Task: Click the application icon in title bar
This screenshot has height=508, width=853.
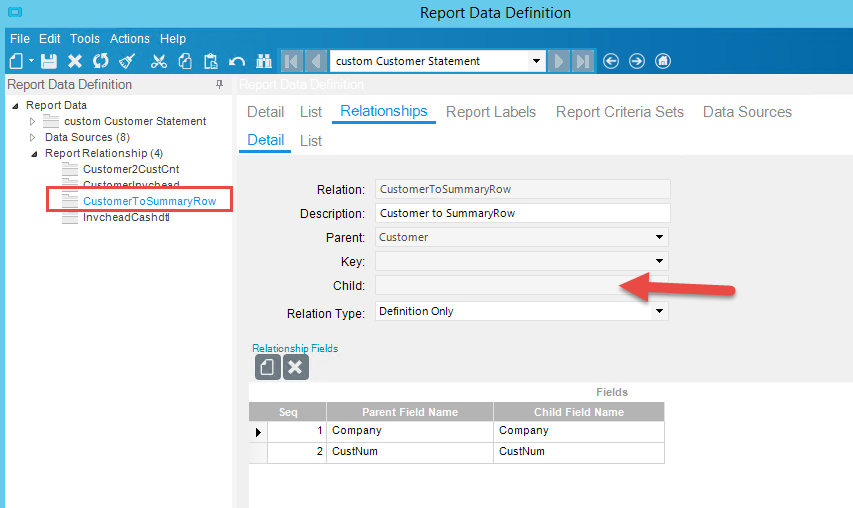Action: tap(15, 12)
